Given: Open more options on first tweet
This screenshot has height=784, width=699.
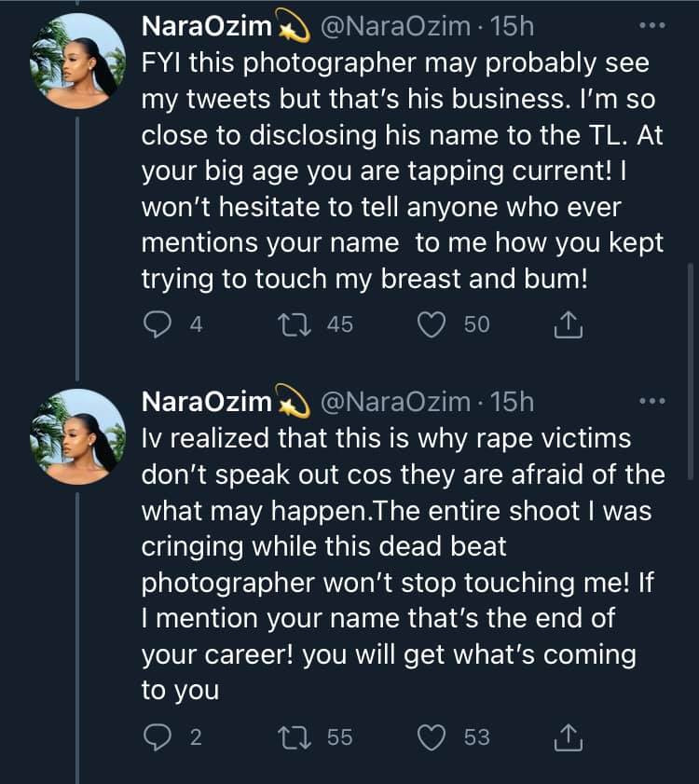Looking at the screenshot, I should 651,26.
